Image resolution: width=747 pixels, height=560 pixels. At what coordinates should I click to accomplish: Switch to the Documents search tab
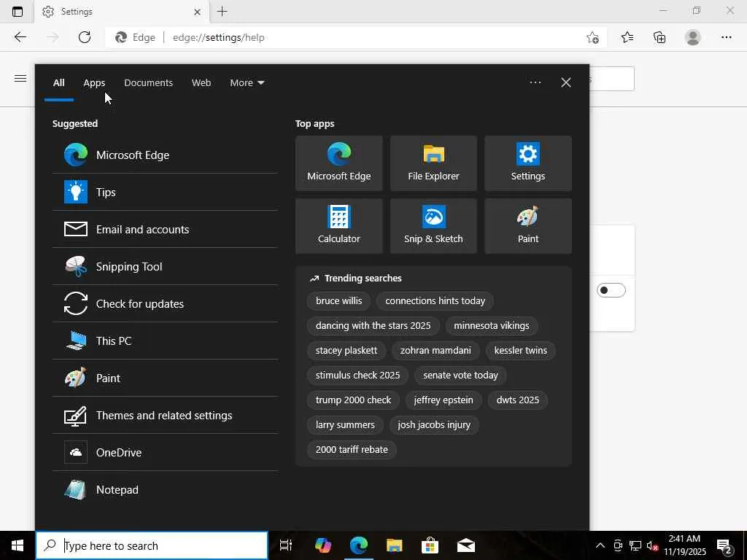tap(148, 83)
